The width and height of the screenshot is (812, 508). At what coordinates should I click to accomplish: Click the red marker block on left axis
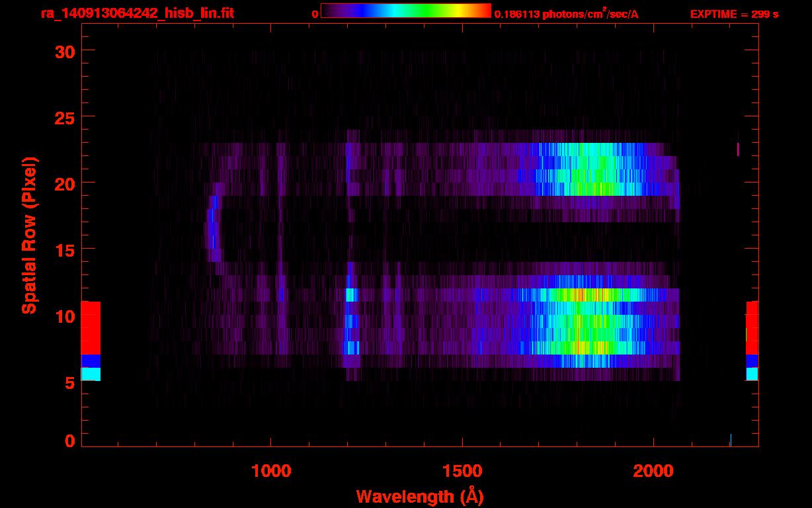tap(91, 328)
